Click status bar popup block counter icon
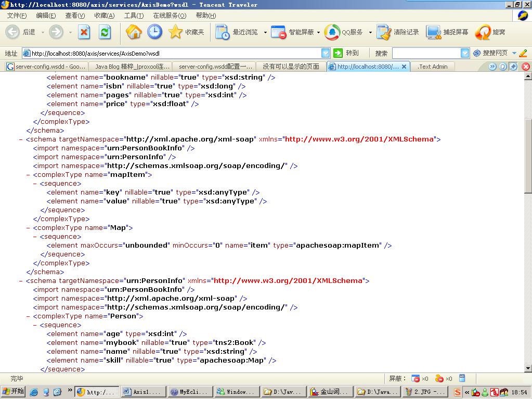This screenshot has height=399, width=532. 416,378
